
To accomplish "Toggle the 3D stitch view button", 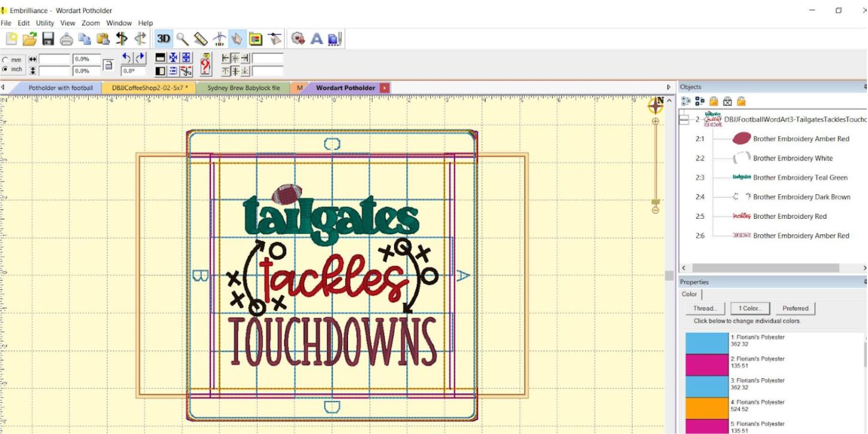I will click(x=163, y=39).
